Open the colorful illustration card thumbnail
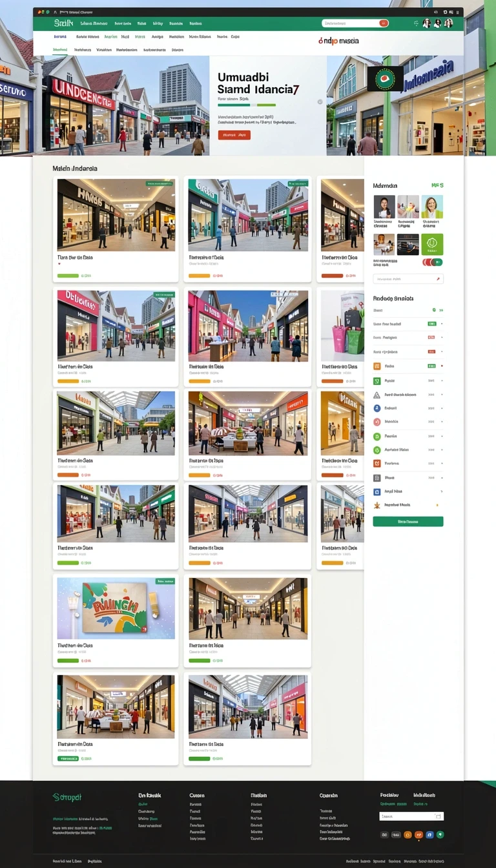496x868 pixels. [x=116, y=608]
